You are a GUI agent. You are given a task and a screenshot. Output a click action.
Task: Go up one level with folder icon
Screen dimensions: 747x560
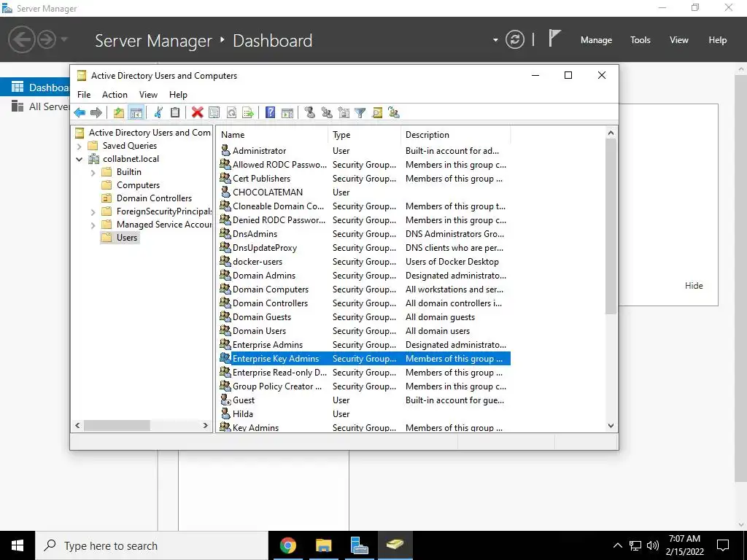coord(119,113)
